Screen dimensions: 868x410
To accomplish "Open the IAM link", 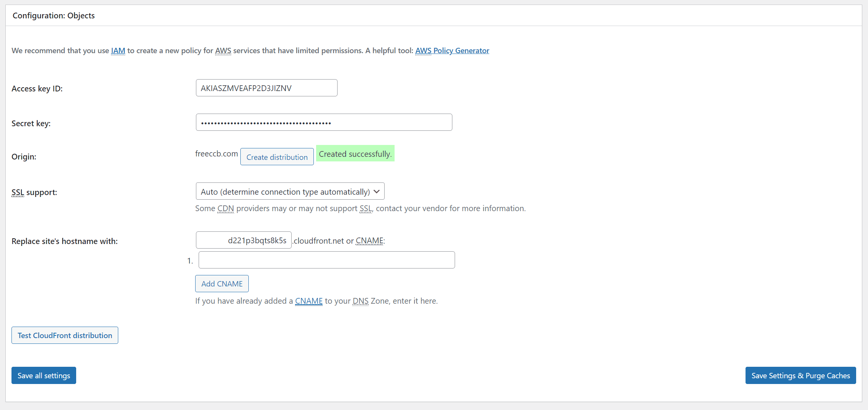I will pos(118,50).
